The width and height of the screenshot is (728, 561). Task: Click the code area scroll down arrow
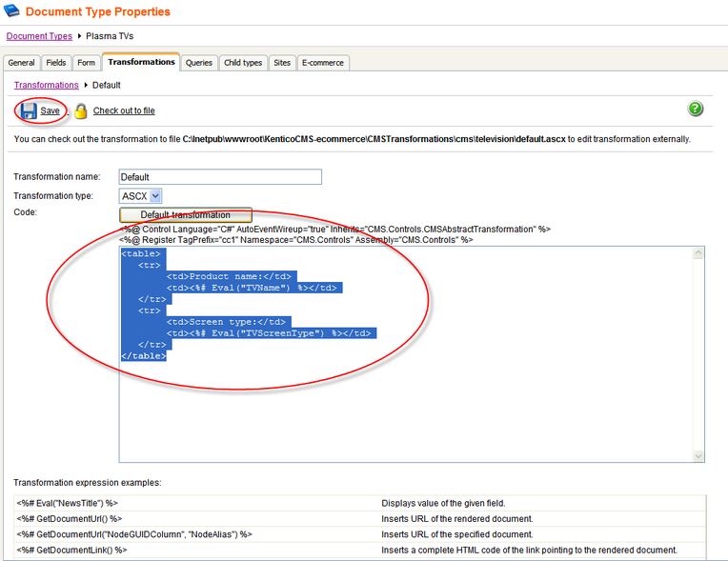tap(698, 456)
